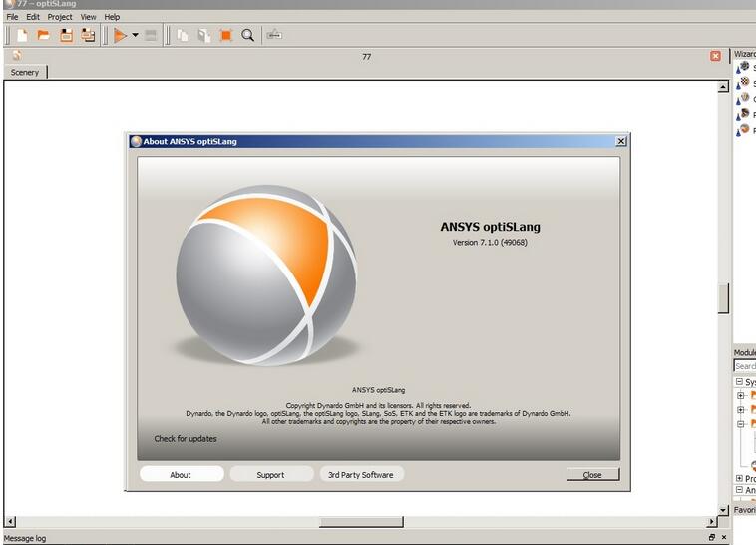The height and width of the screenshot is (545, 756).
Task: Click the Favorites panel header
Action: (x=744, y=510)
